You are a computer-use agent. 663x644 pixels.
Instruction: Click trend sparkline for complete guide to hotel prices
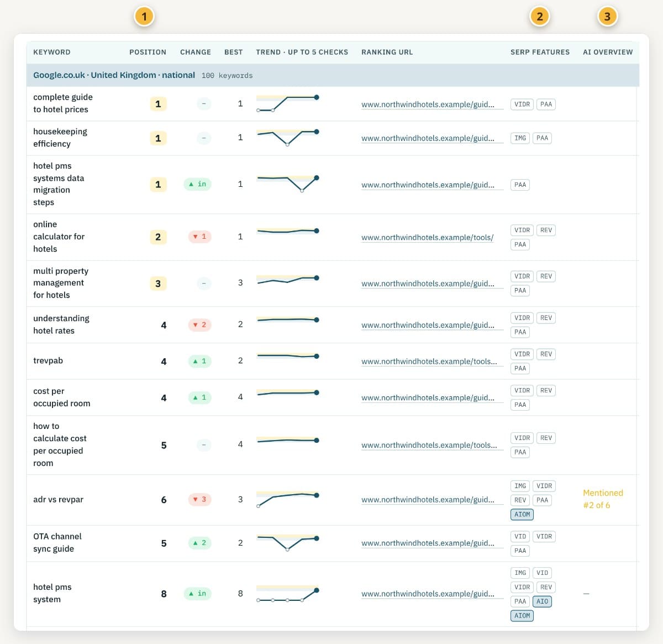click(x=288, y=103)
